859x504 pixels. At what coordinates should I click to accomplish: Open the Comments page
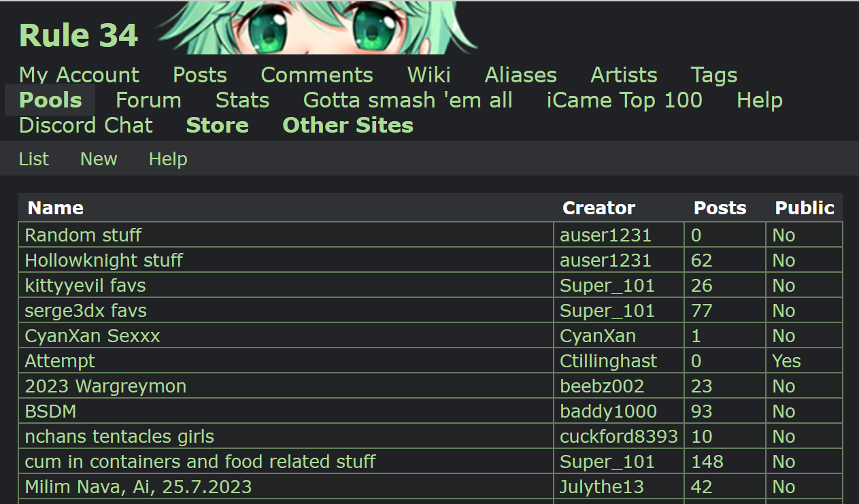[317, 75]
